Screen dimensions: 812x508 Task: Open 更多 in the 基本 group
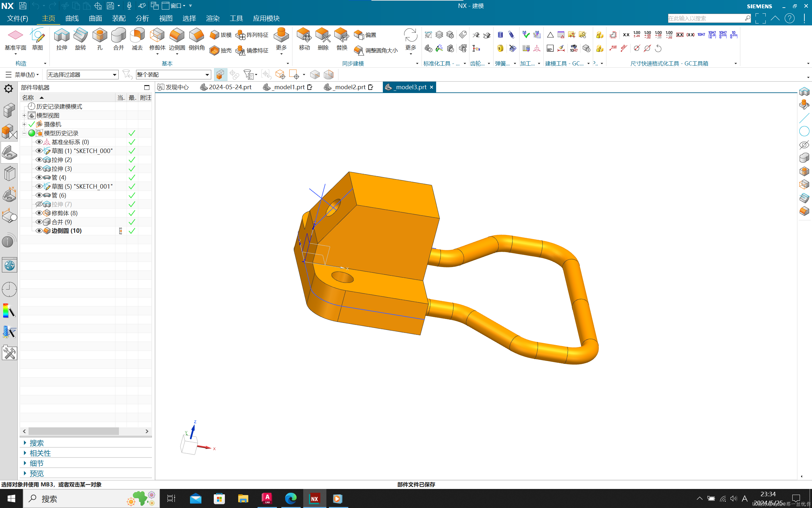(x=281, y=41)
